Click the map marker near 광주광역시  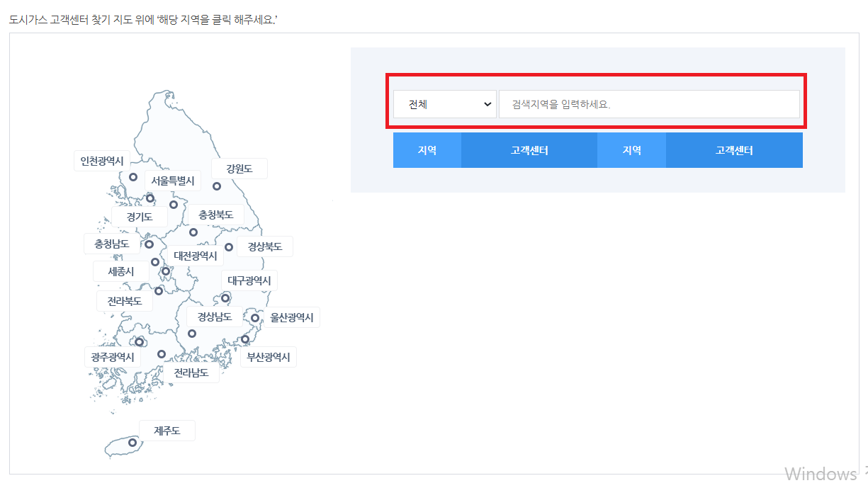[139, 342]
